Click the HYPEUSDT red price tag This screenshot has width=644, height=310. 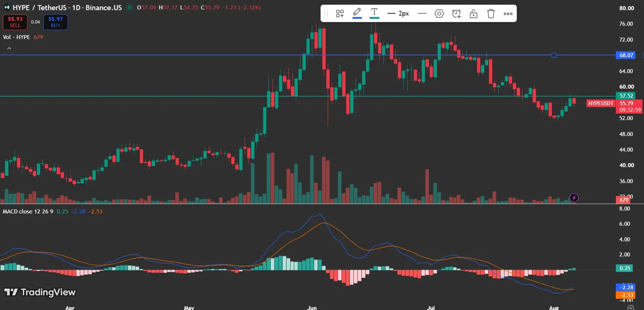click(x=601, y=104)
